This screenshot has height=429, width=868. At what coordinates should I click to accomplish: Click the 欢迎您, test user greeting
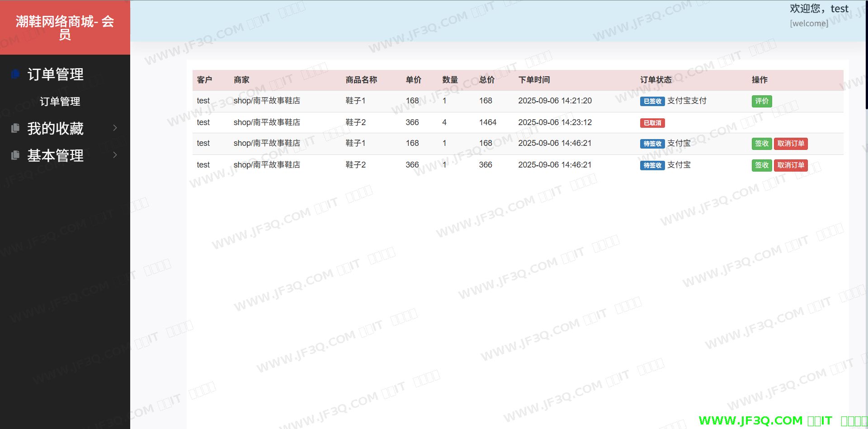[819, 9]
